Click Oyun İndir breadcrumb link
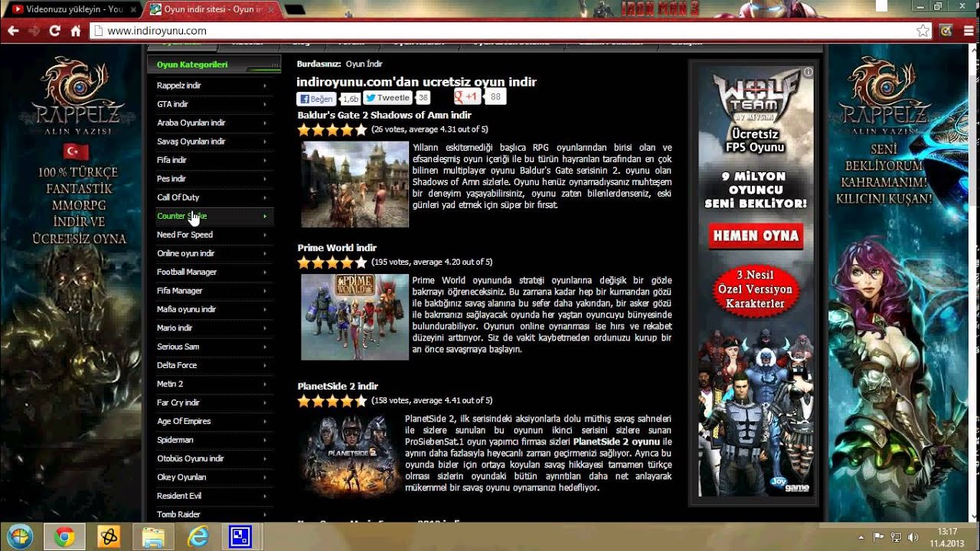The height and width of the screenshot is (551, 980). (364, 64)
